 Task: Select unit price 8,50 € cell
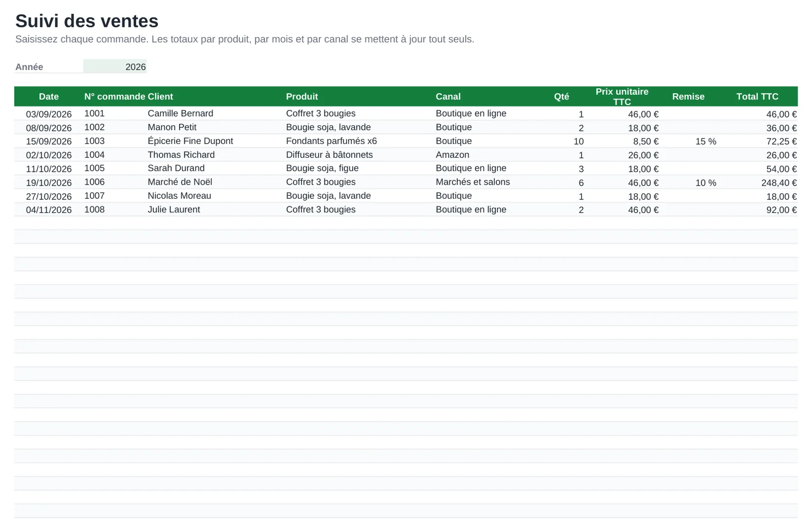622,141
